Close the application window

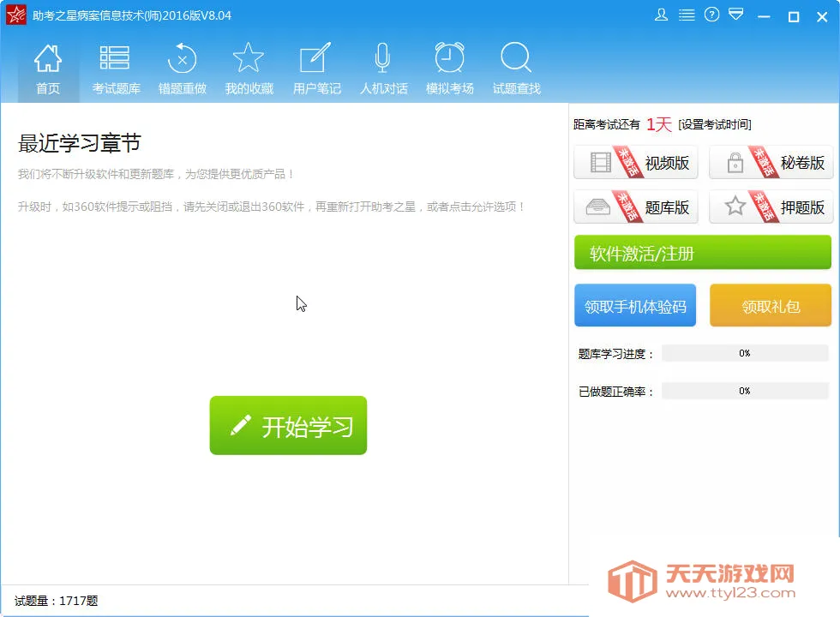click(822, 16)
